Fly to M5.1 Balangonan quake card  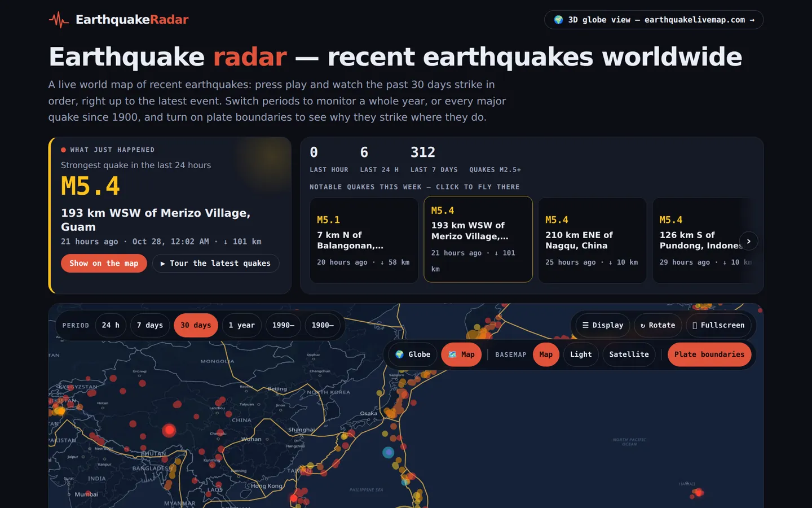coord(364,240)
